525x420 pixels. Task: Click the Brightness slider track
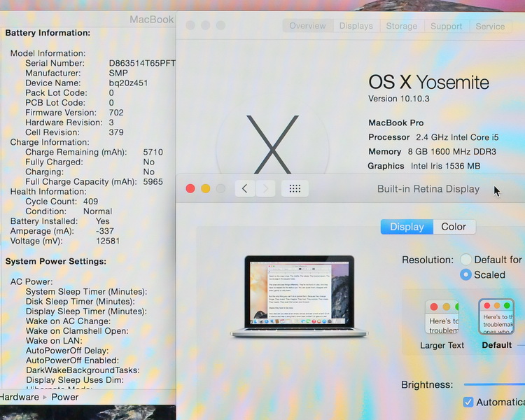click(x=494, y=384)
